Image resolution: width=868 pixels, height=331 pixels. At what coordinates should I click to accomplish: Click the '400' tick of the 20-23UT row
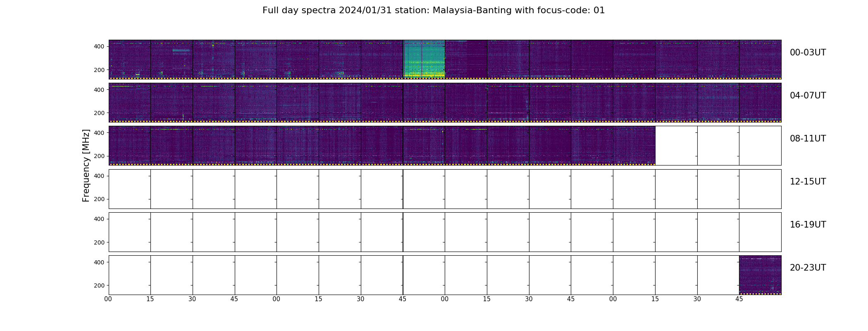[99, 262]
